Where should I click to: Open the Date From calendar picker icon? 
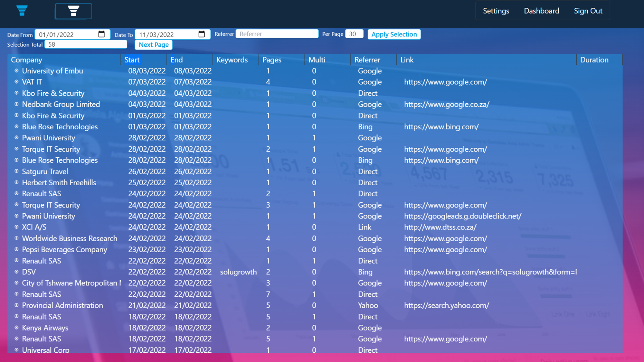(101, 34)
